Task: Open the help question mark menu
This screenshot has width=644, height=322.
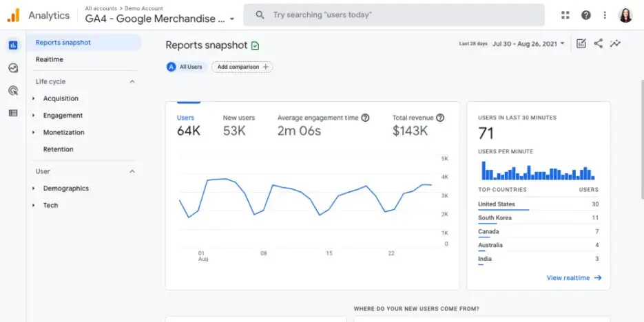Action: [585, 15]
